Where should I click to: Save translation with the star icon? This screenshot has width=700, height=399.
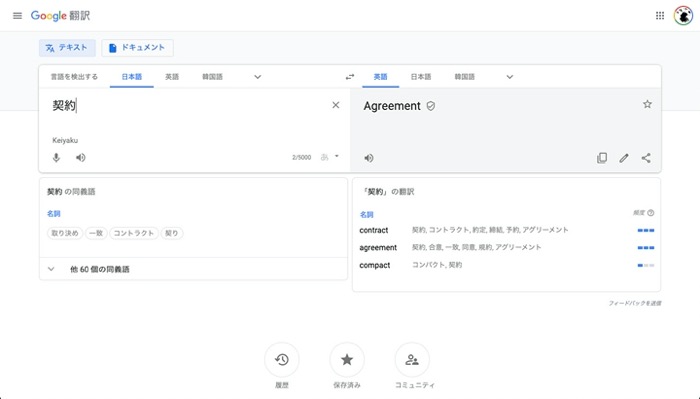point(647,104)
